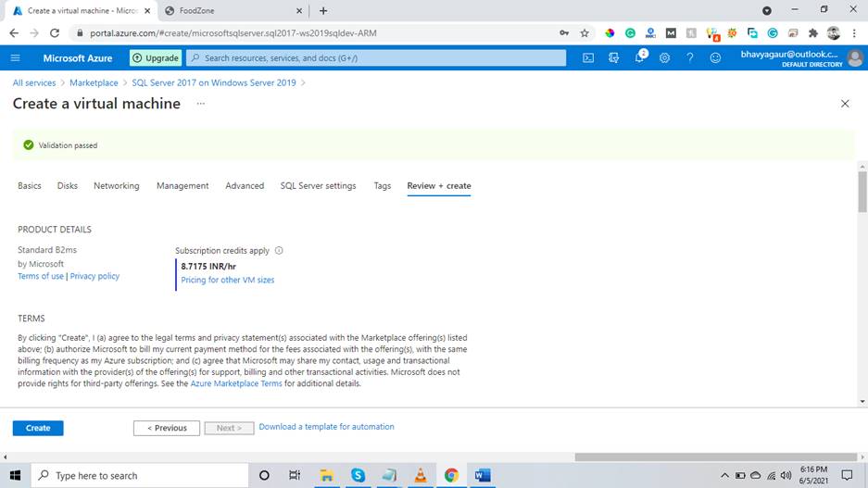This screenshot has height=488, width=868.
Task: Open the Cloud Shell icon
Action: (x=588, y=57)
